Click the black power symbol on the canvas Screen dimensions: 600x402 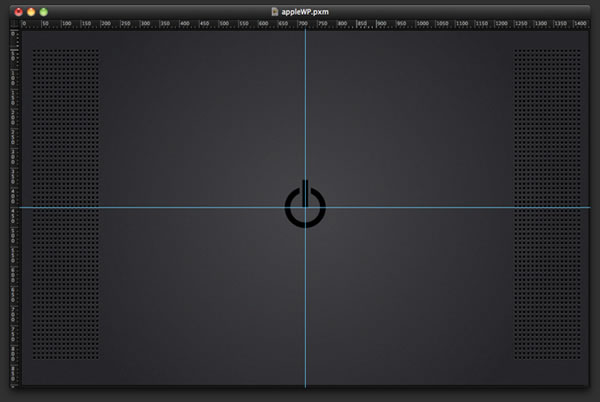coord(305,204)
